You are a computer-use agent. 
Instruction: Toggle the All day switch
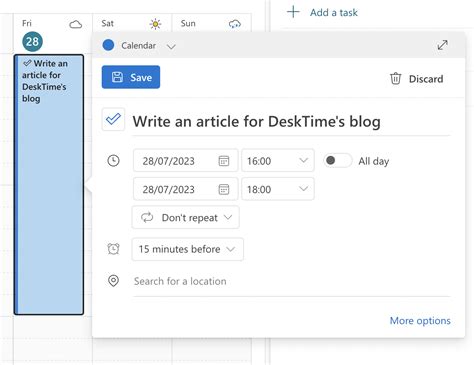pos(337,161)
